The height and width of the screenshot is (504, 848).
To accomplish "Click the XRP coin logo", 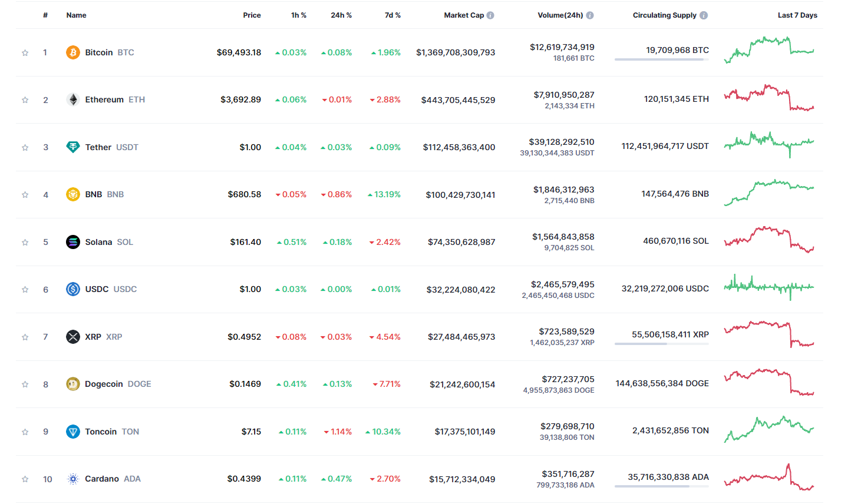I will click(73, 337).
